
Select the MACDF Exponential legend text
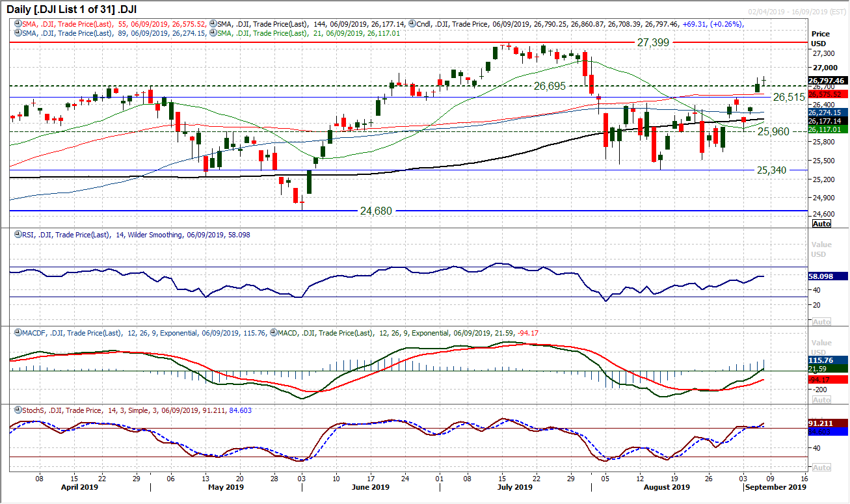[144, 332]
